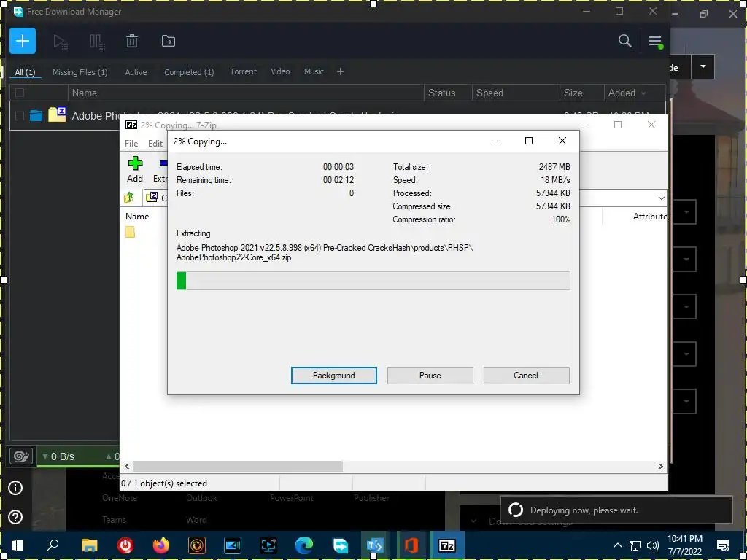747x560 pixels.
Task: Open File Explorer from the taskbar
Action: (89, 545)
